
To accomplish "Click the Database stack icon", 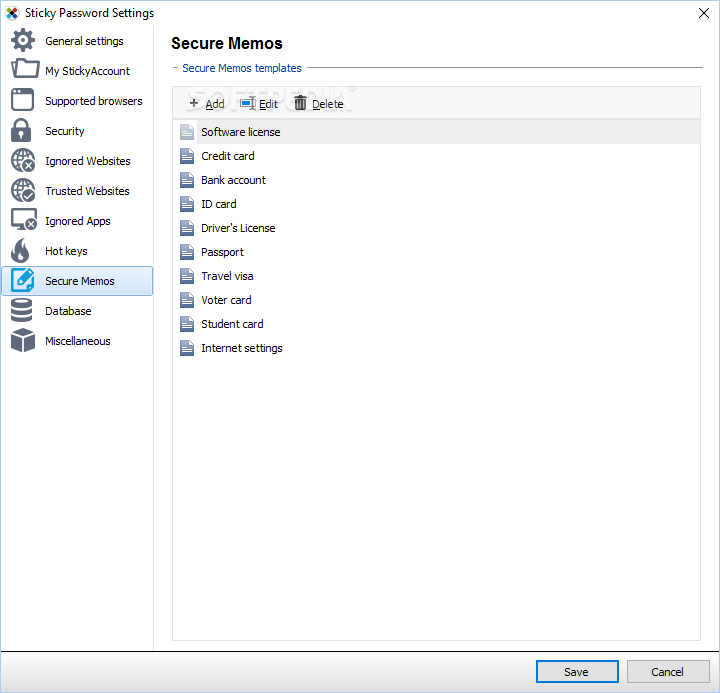I will (x=22, y=310).
